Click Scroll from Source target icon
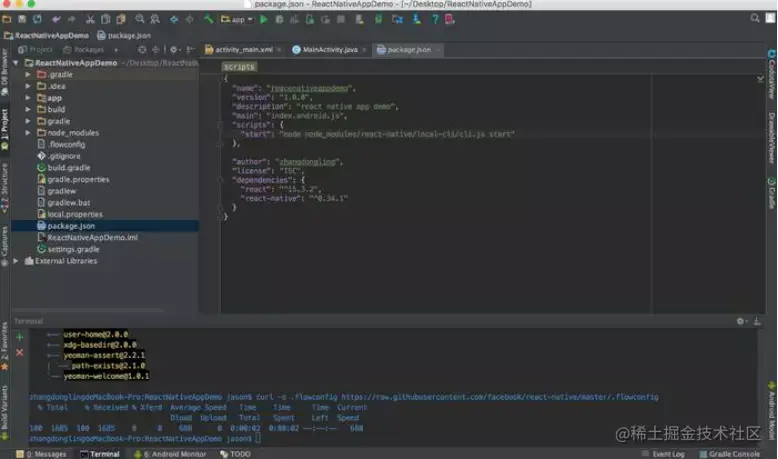Viewport: 778px width, 459px height. point(142,50)
